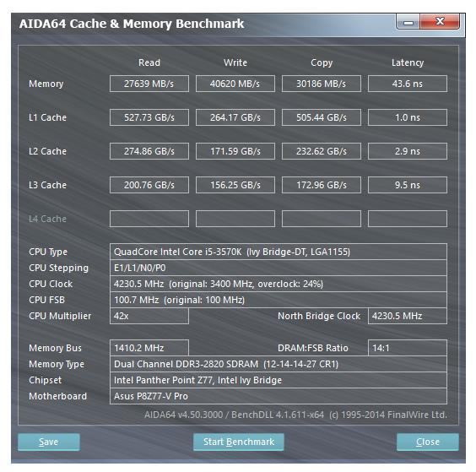Click the L3 Cache row label

click(x=47, y=185)
